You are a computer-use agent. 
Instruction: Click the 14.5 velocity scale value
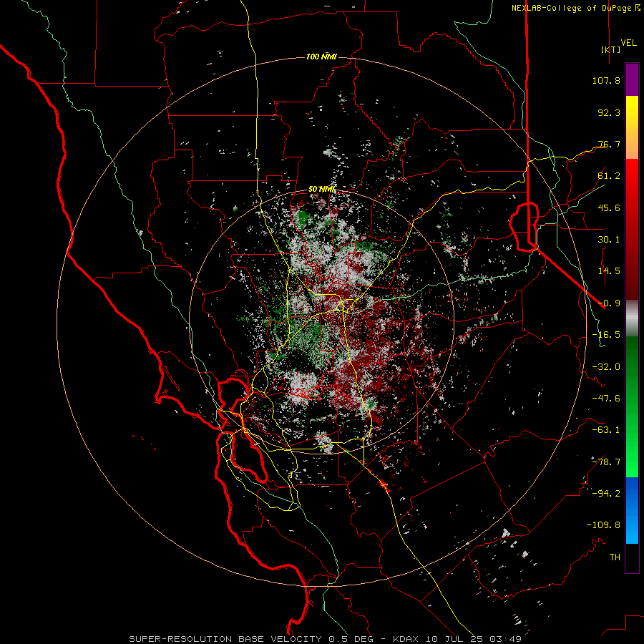[609, 271]
